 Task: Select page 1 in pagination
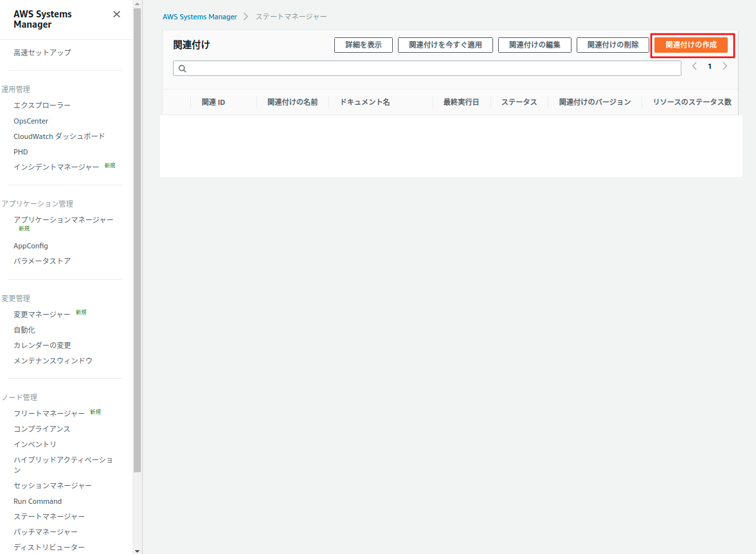(x=710, y=66)
